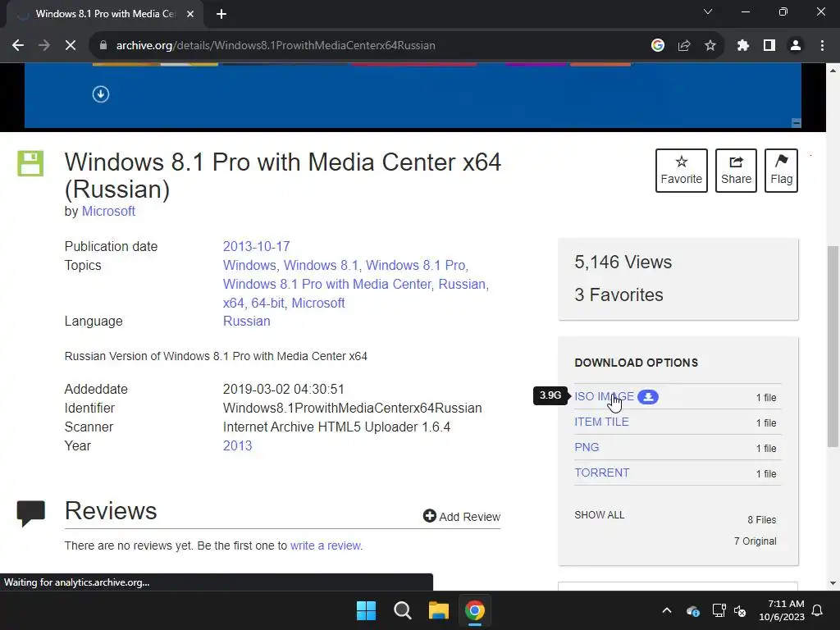This screenshot has width=840, height=630.
Task: Click the page vertical scrollbar thumb
Action: coord(833,346)
